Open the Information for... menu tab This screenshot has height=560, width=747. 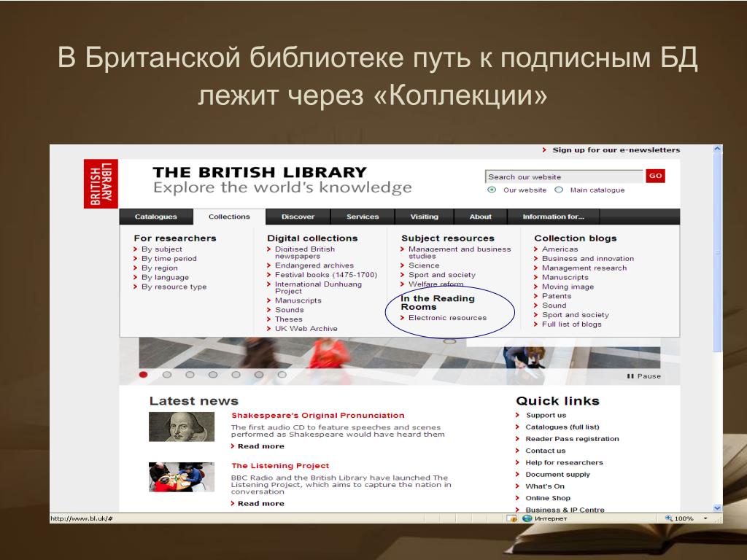(553, 217)
